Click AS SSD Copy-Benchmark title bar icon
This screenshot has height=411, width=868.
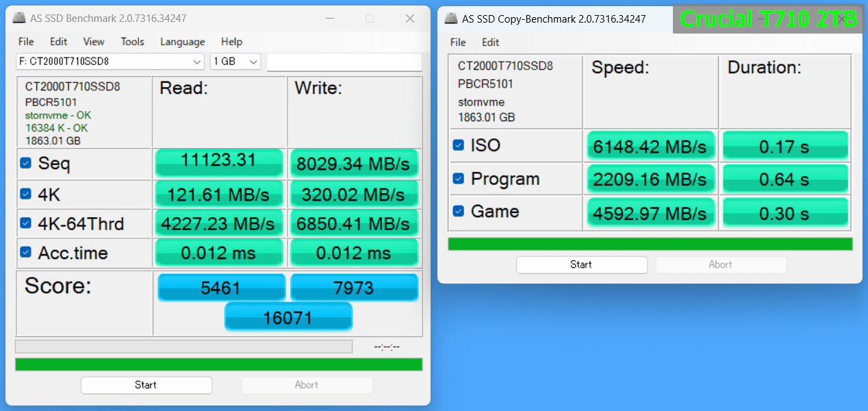[x=450, y=18]
